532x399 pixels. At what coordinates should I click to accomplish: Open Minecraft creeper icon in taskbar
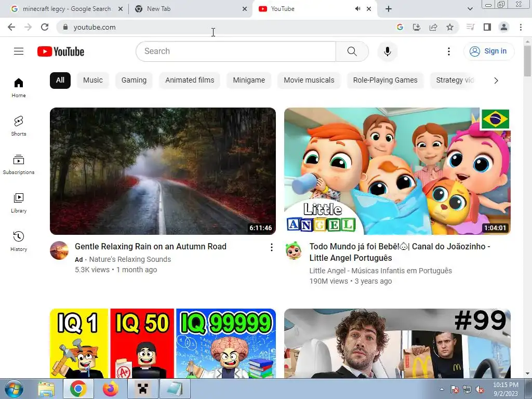143,389
